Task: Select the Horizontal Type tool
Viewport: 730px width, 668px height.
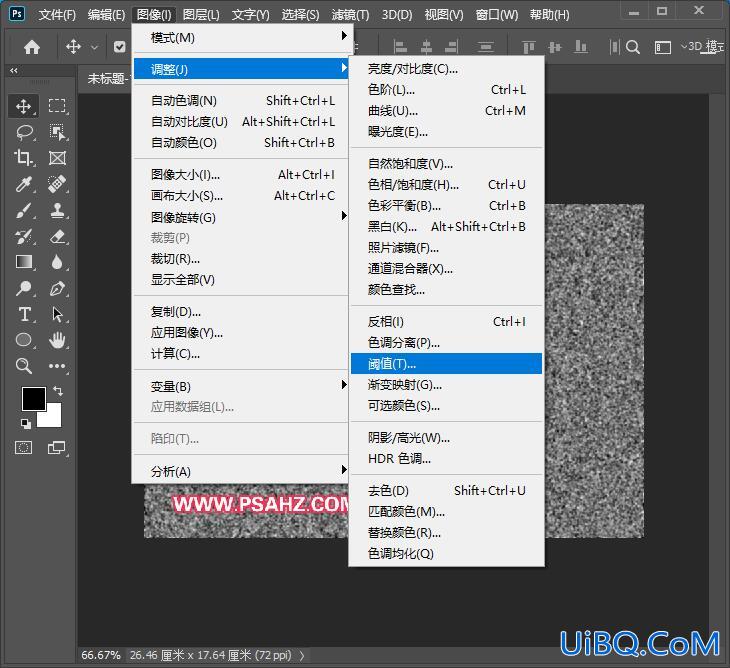Action: pyautogui.click(x=23, y=314)
